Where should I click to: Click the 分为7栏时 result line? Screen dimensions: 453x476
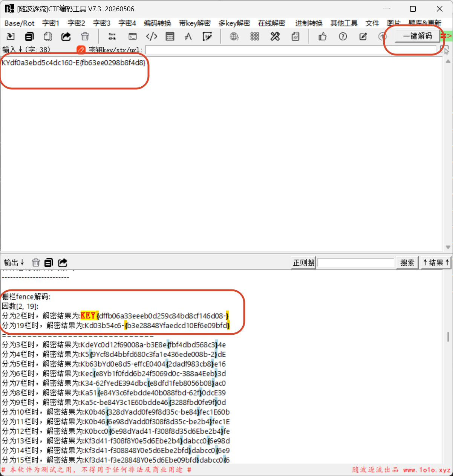pyautogui.click(x=114, y=383)
